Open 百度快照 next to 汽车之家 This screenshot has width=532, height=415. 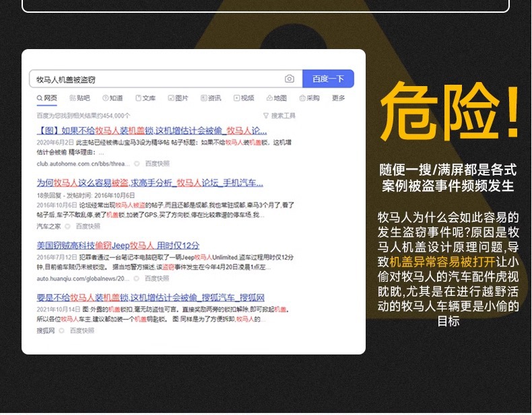(x=88, y=226)
